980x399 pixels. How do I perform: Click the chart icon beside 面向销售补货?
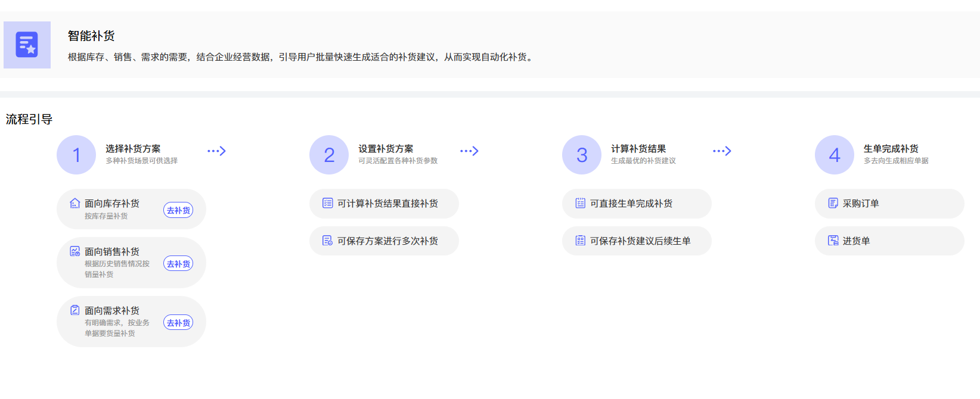(75, 251)
